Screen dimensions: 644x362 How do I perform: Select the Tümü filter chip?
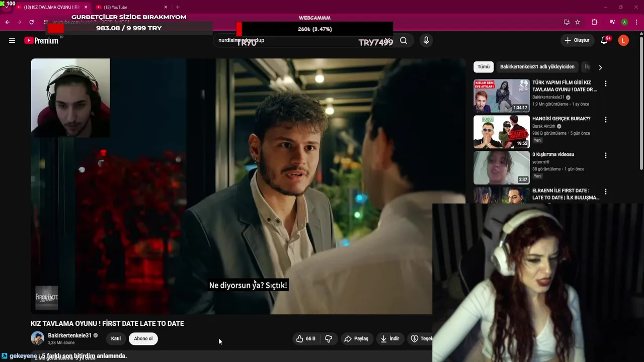[484, 67]
